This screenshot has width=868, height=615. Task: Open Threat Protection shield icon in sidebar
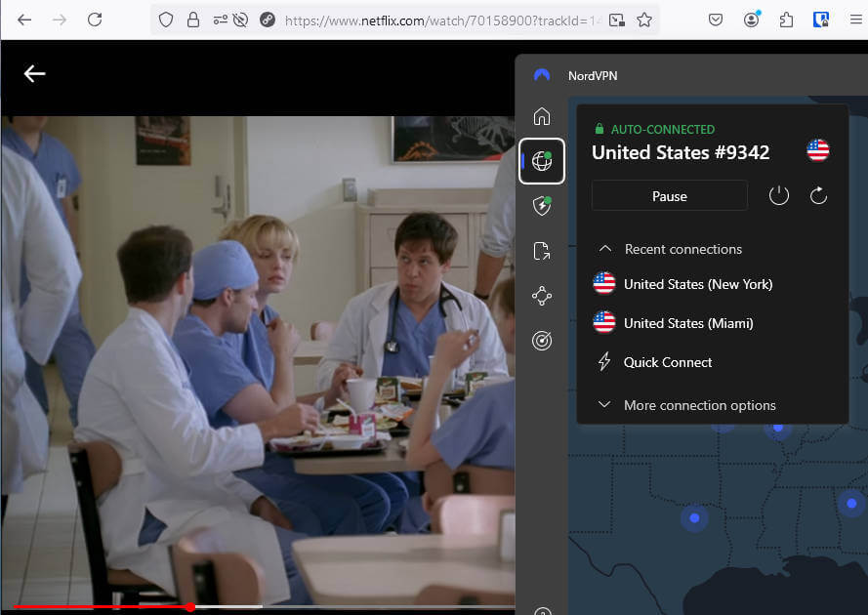pyautogui.click(x=542, y=206)
